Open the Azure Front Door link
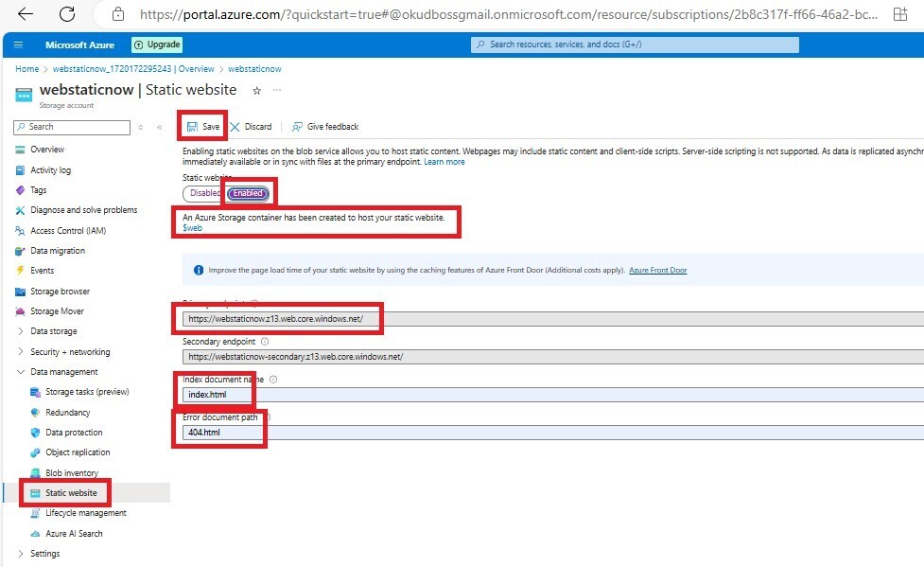The width and height of the screenshot is (924, 567). pyautogui.click(x=657, y=270)
